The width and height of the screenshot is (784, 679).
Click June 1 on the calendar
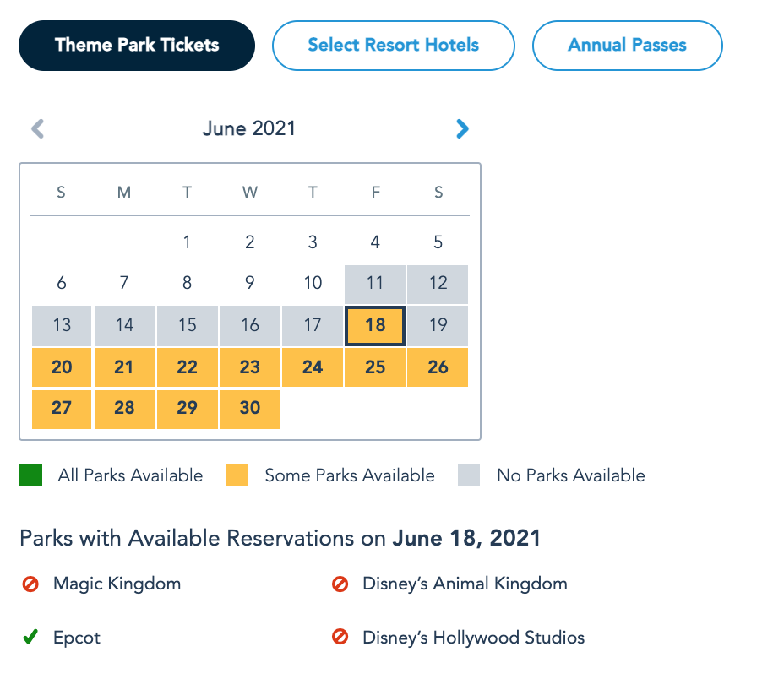[187, 243]
